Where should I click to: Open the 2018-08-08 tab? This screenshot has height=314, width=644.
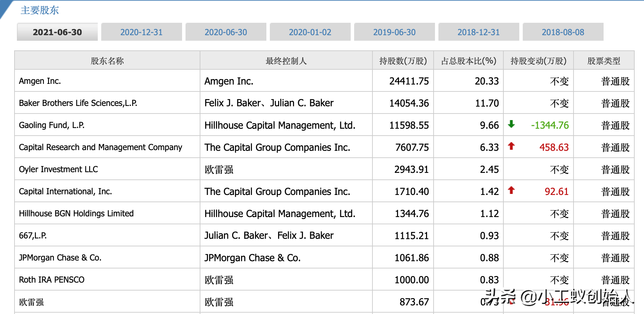coord(563,32)
